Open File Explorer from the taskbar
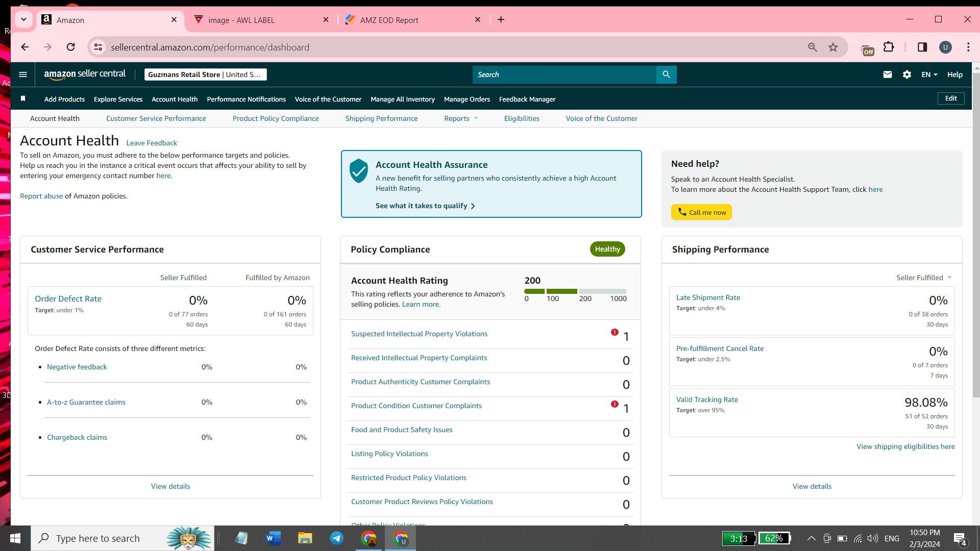 coord(305,538)
